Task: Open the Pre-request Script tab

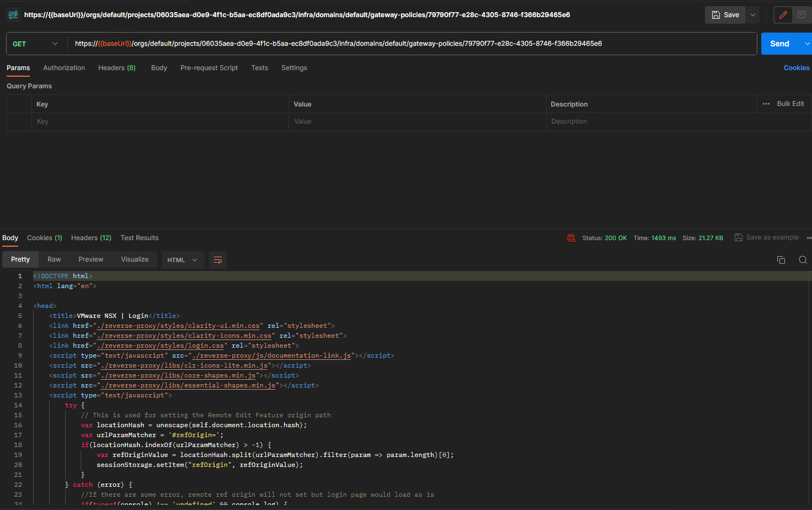Action: click(209, 68)
